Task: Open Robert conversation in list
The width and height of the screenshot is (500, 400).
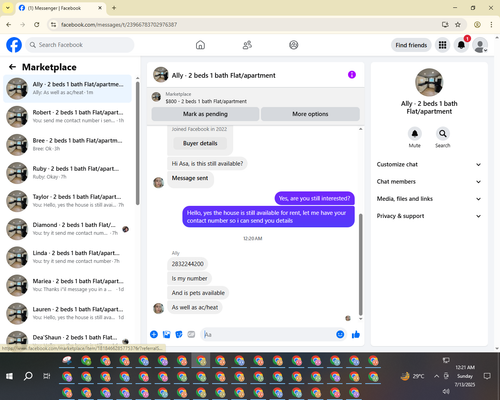Action: coord(67,116)
